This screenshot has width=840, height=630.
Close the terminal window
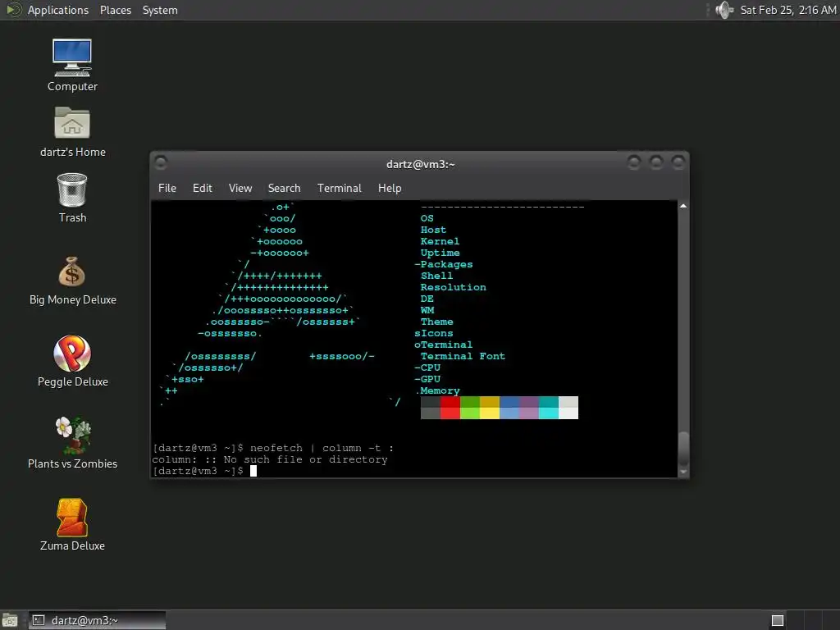pyautogui.click(x=678, y=162)
